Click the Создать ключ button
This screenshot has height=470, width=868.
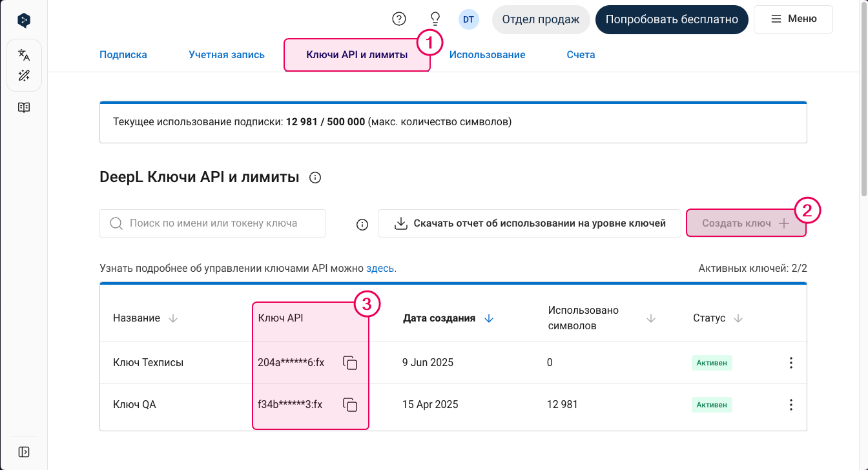click(746, 223)
